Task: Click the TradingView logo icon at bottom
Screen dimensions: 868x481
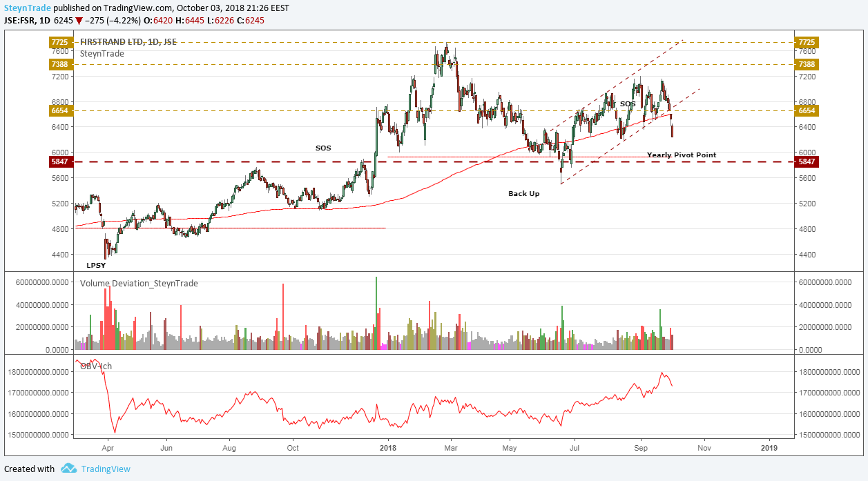Action: point(68,469)
